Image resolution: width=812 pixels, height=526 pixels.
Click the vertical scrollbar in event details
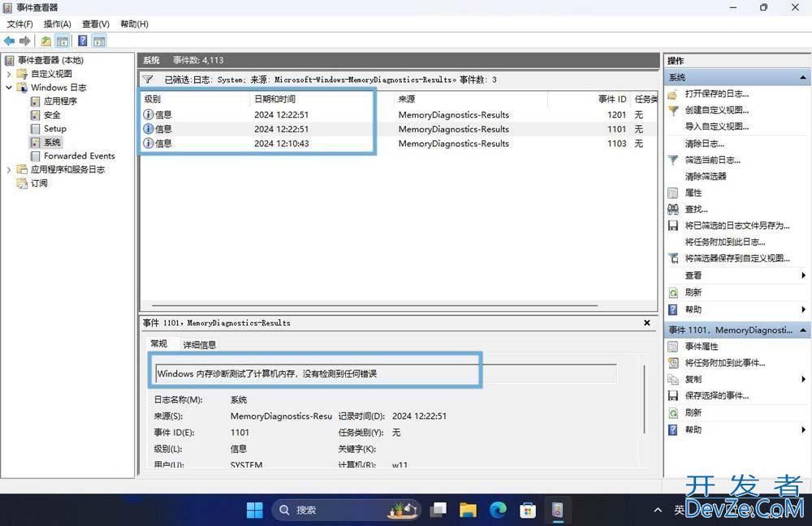(644, 399)
